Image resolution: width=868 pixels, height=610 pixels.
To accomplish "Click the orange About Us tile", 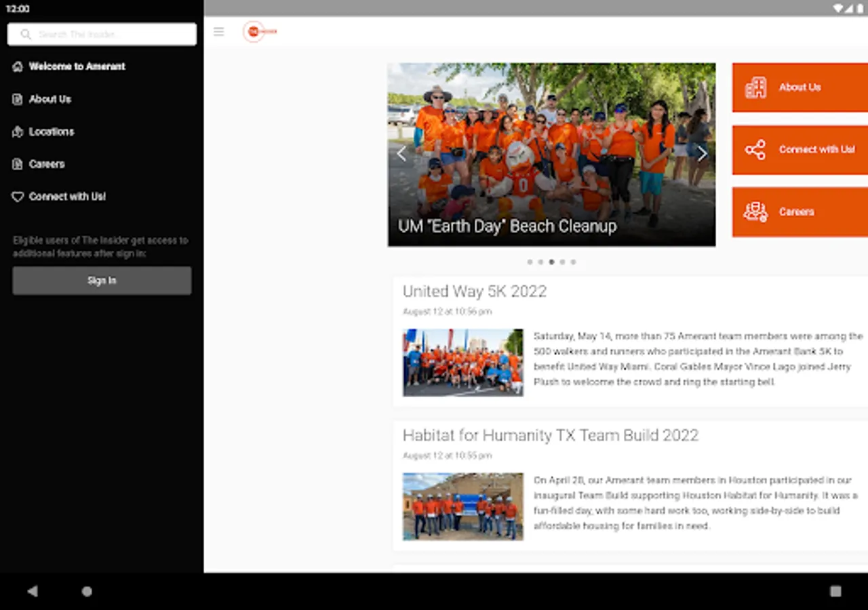I will [800, 87].
